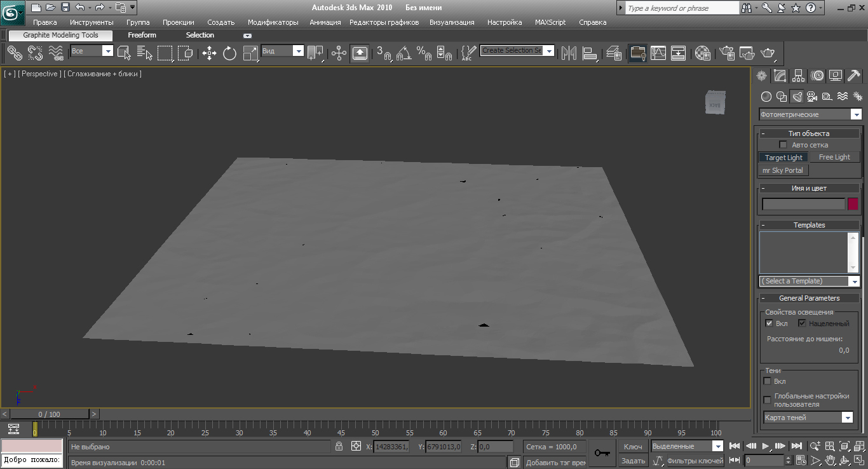Switch to Cameras category icon
The height and width of the screenshot is (469, 868).
pos(812,97)
